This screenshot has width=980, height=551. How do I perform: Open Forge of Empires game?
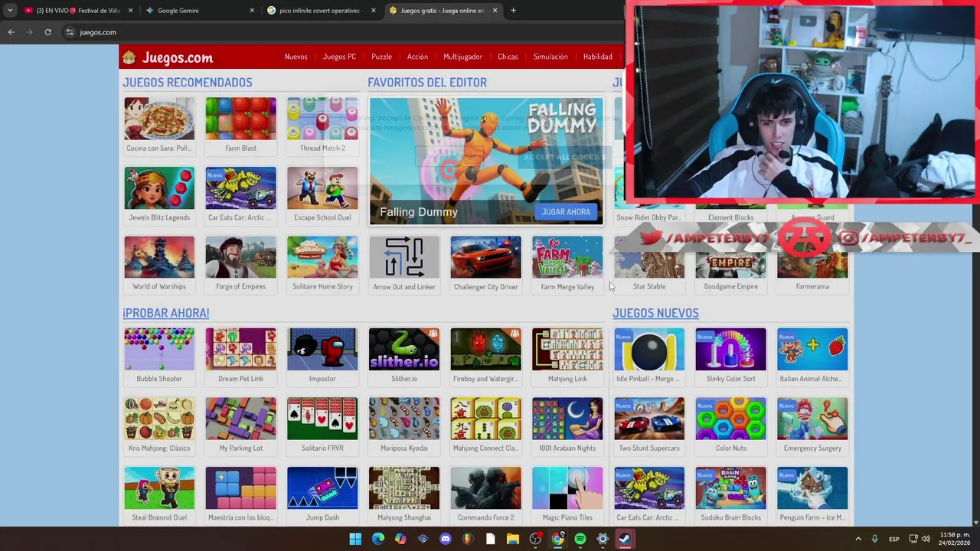tap(240, 264)
